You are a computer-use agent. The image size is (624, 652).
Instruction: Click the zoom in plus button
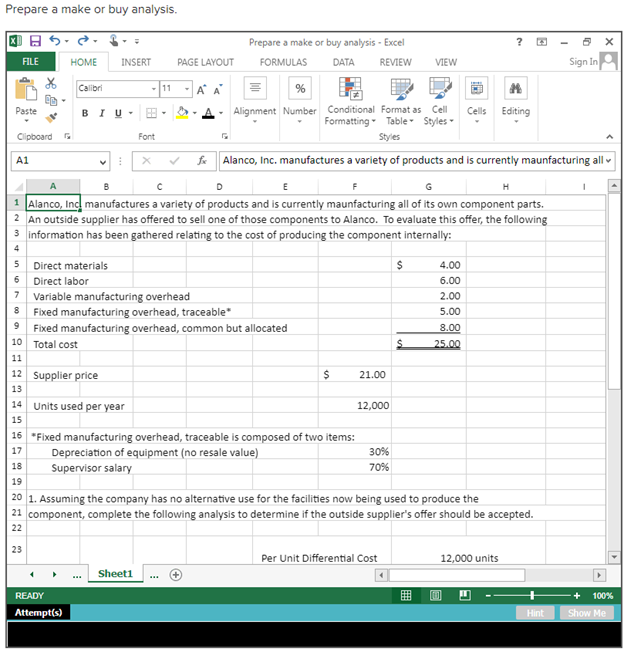pos(577,596)
